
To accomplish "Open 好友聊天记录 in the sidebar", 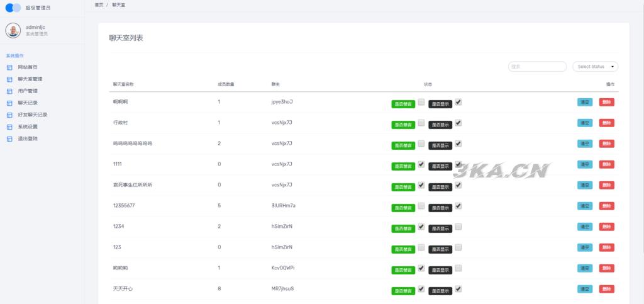I will pyautogui.click(x=33, y=115).
